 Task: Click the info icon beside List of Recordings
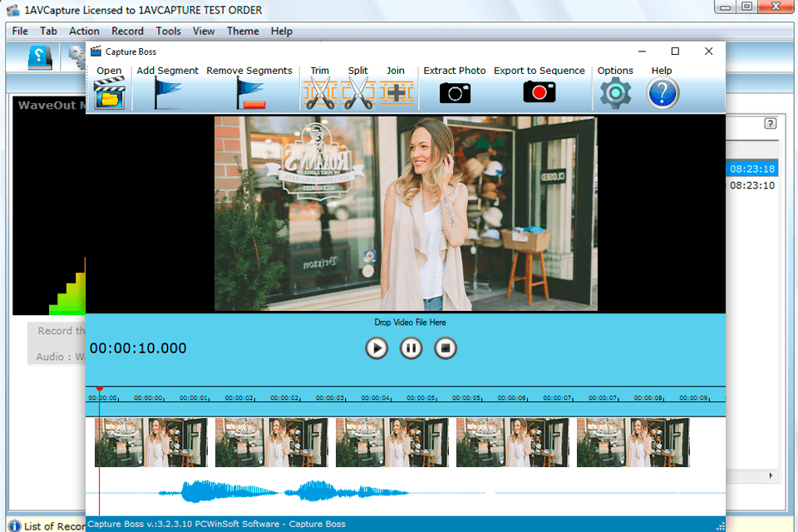click(15, 526)
